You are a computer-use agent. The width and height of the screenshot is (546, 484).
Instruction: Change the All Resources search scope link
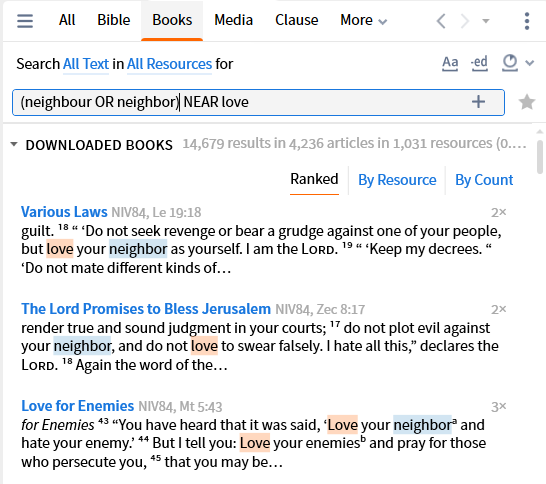[169, 64]
